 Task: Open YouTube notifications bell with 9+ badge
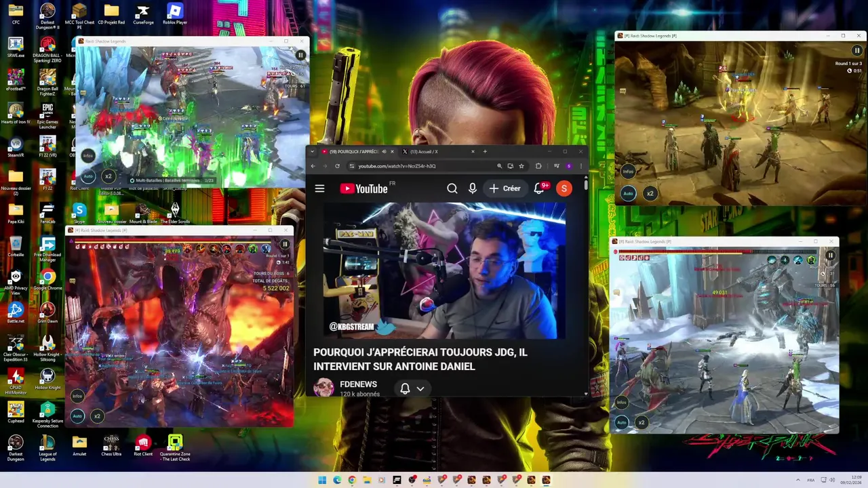click(540, 188)
